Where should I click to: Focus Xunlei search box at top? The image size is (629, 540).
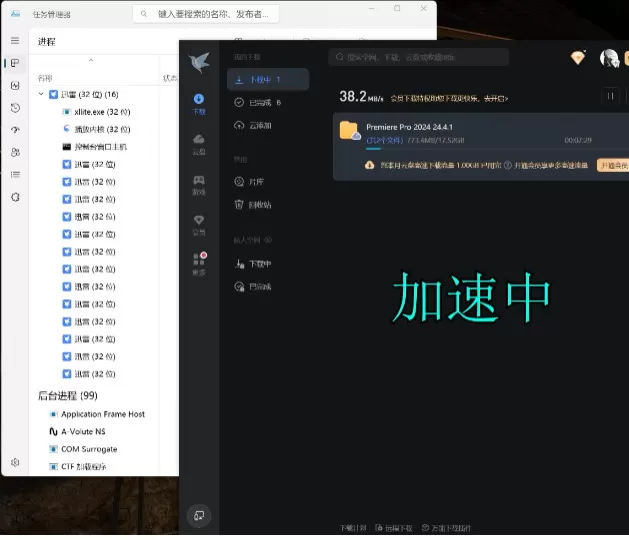pyautogui.click(x=418, y=57)
